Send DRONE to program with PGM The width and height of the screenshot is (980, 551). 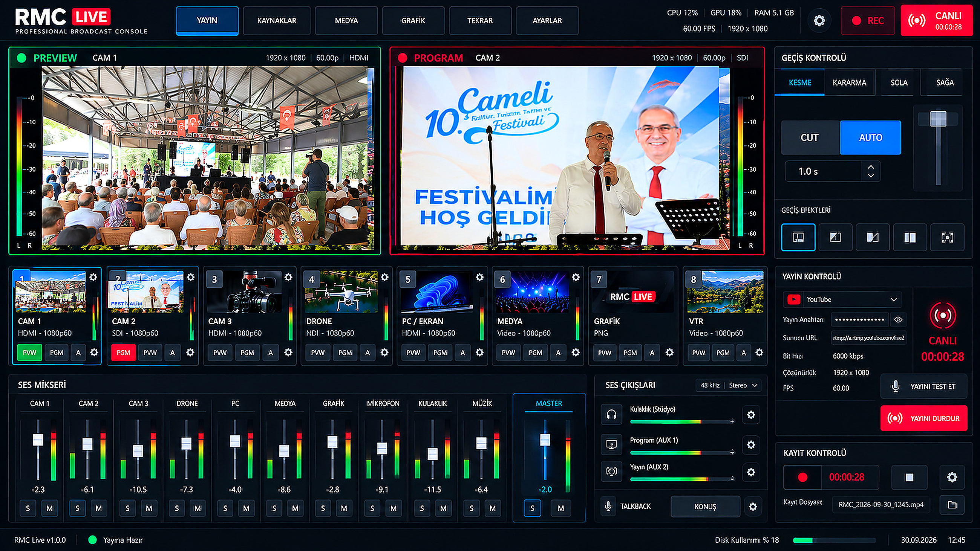pyautogui.click(x=345, y=353)
